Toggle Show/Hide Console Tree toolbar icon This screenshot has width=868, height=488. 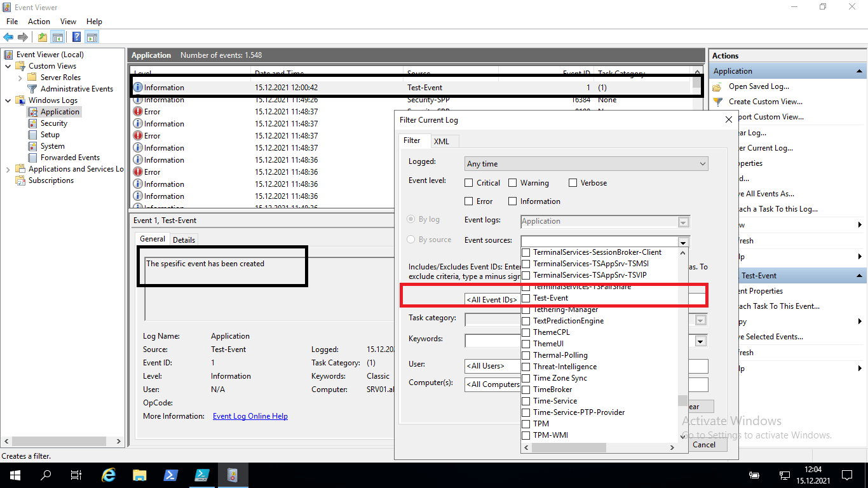[x=57, y=37]
